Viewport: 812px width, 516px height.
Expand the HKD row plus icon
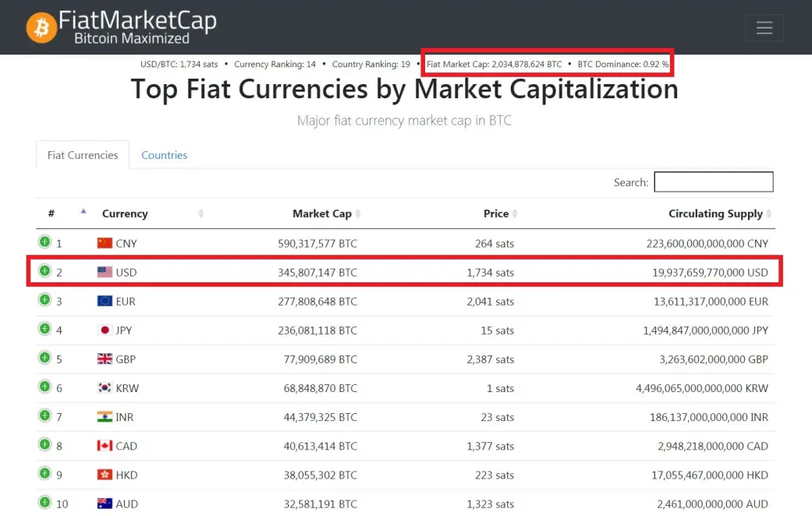click(x=45, y=474)
